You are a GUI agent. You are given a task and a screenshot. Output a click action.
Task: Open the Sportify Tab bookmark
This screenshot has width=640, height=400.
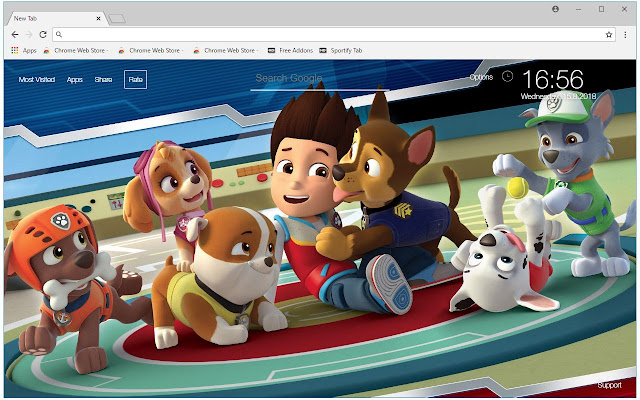point(341,50)
